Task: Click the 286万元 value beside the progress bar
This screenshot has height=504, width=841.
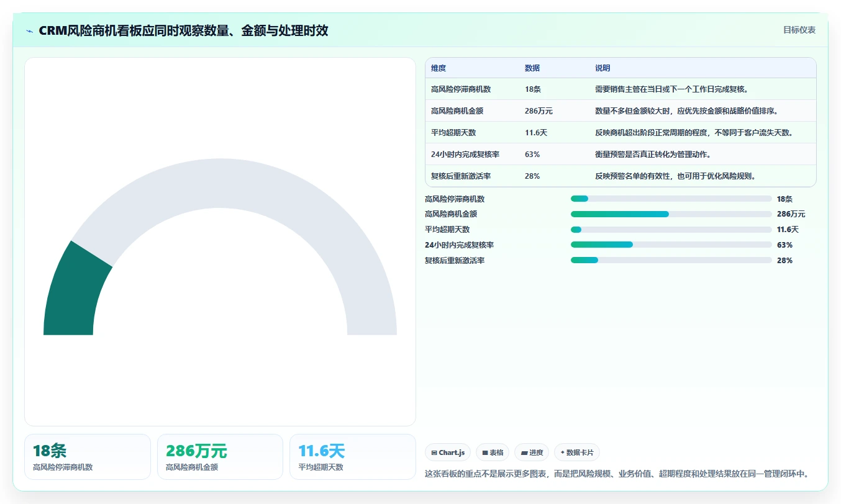Action: click(791, 214)
